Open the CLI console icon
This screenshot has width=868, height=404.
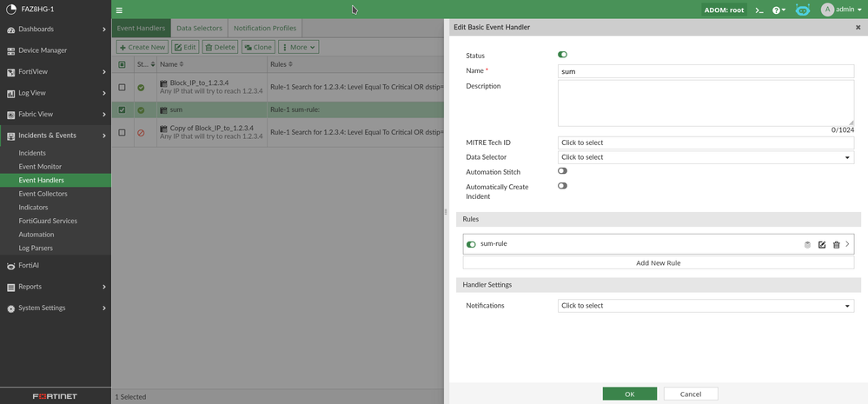coord(759,10)
